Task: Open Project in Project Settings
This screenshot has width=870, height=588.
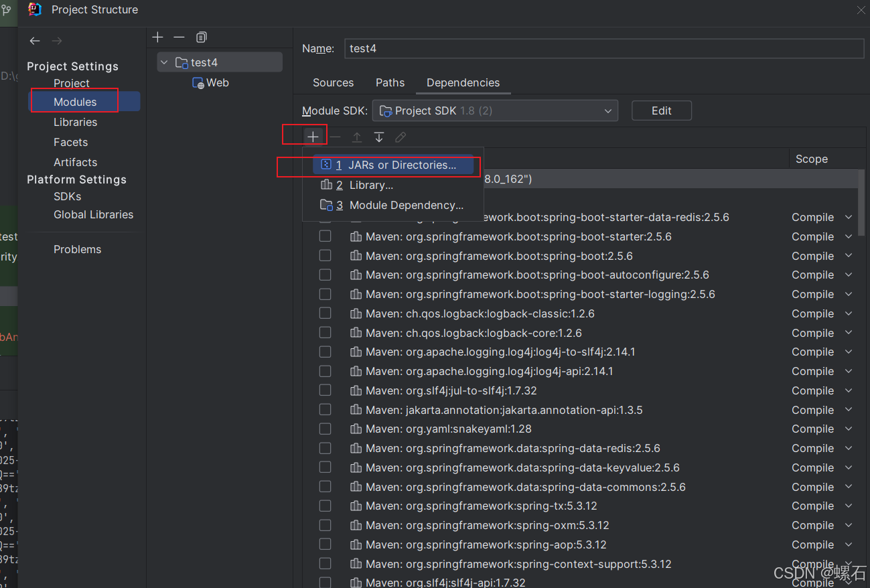Action: pos(72,83)
